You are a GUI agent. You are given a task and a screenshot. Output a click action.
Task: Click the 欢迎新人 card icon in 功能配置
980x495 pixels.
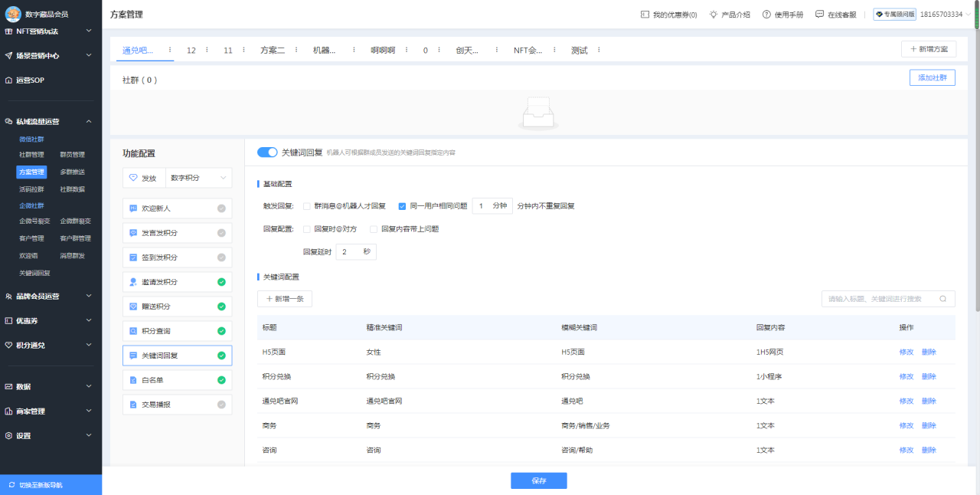[x=135, y=208]
